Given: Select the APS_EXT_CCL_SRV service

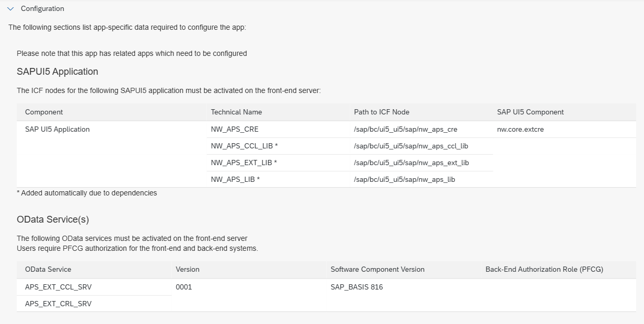Looking at the screenshot, I should (59, 287).
